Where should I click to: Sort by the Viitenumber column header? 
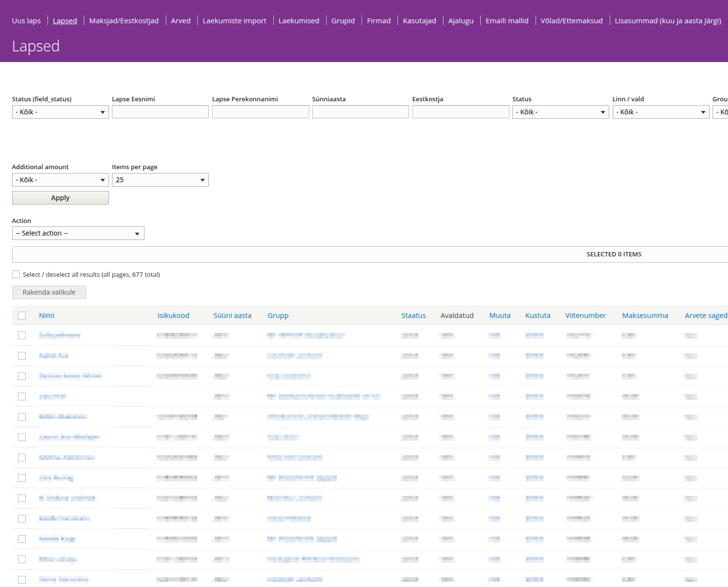click(x=585, y=316)
